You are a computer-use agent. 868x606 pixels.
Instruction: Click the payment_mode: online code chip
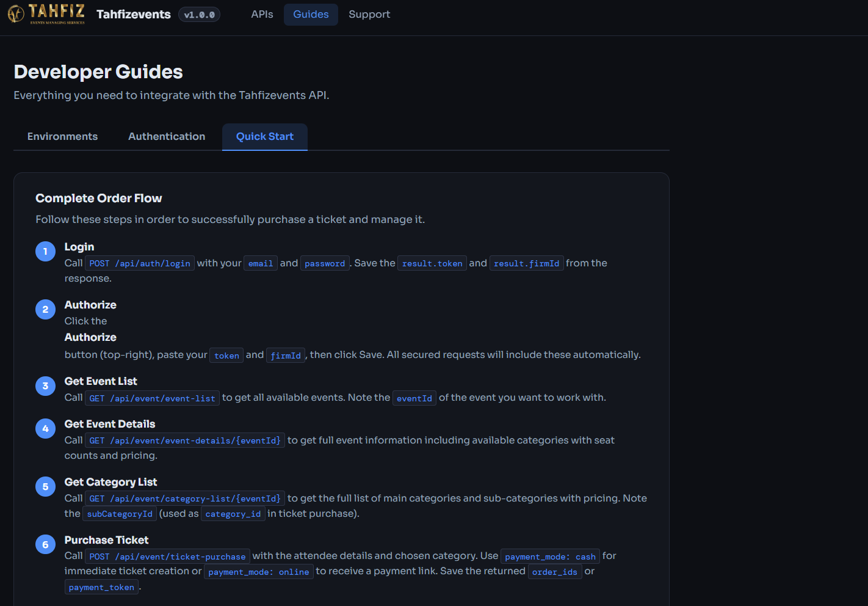coord(259,572)
